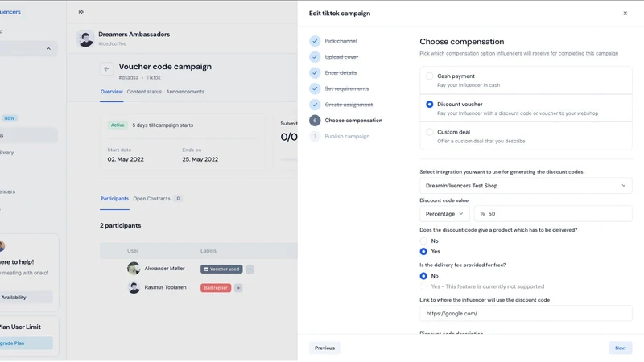Screen dimensions: 644x362
Task: Click the Pick channel step label
Action: [341, 41]
